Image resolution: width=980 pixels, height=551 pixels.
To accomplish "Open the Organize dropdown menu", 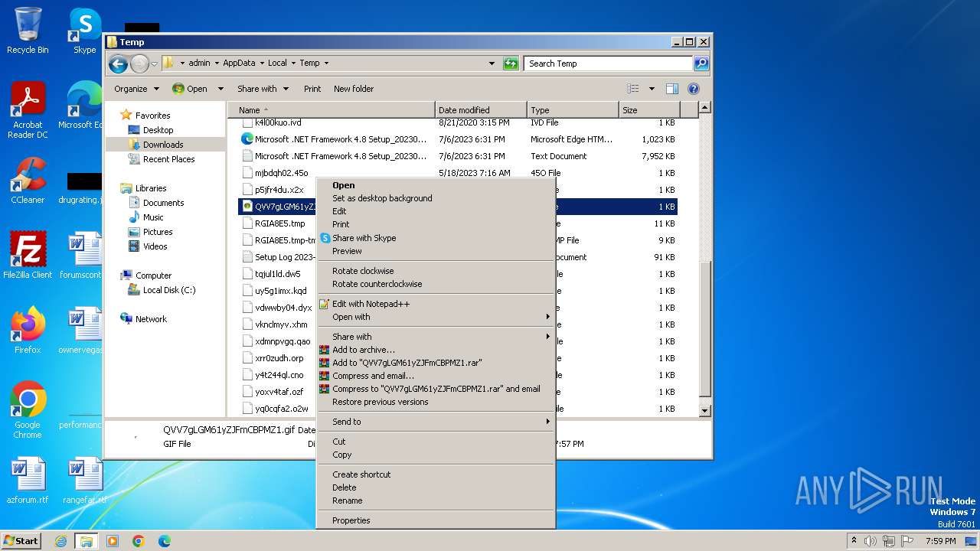I will click(x=136, y=89).
